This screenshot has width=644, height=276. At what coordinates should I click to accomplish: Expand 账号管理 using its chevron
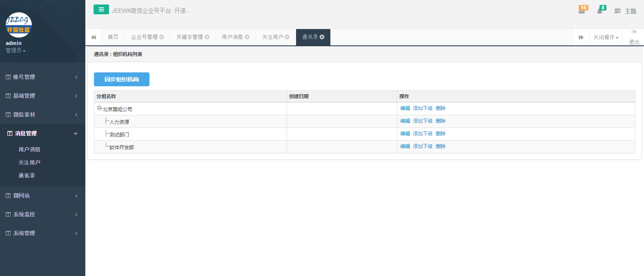[76, 77]
